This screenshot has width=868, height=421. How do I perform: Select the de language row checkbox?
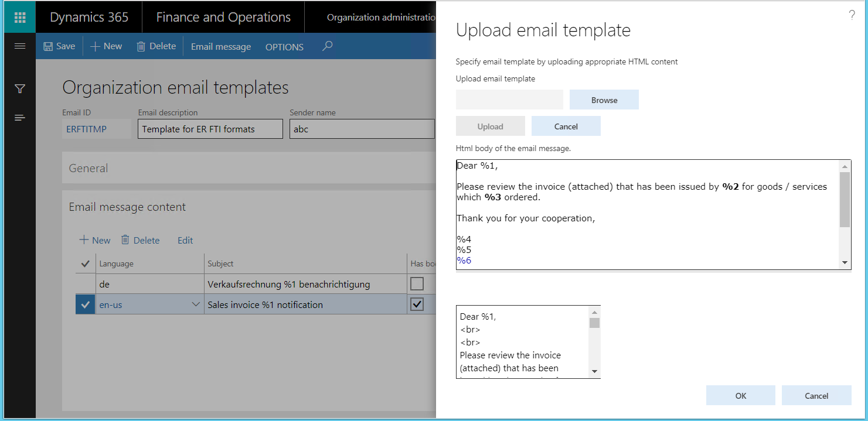coord(85,283)
